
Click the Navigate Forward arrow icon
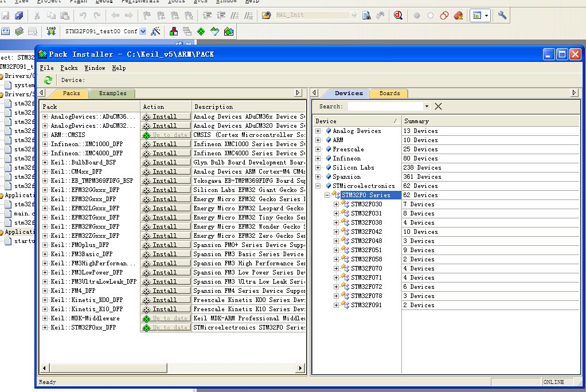[129, 15]
